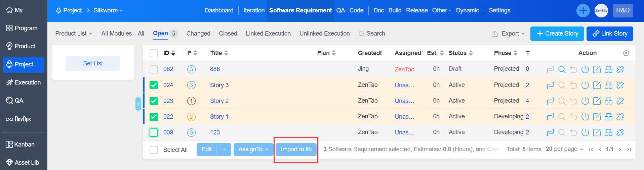Open table column settings gear
Viewport: 644px width, 170px height.
626,53
